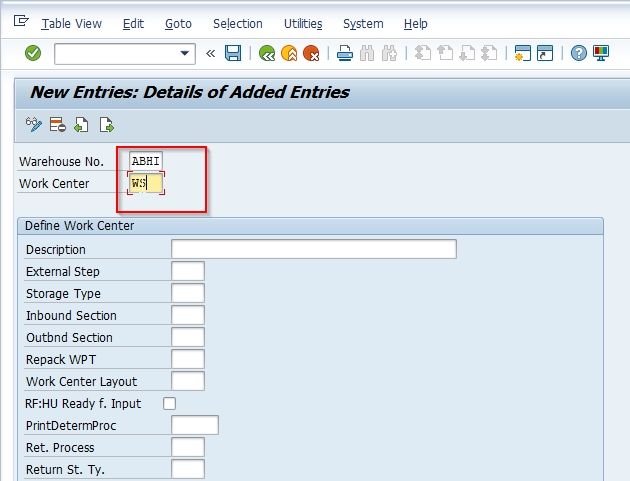Viewport: 630px width, 481px height.
Task: Click the New Entries: Details of Added Entries title
Action: click(190, 92)
